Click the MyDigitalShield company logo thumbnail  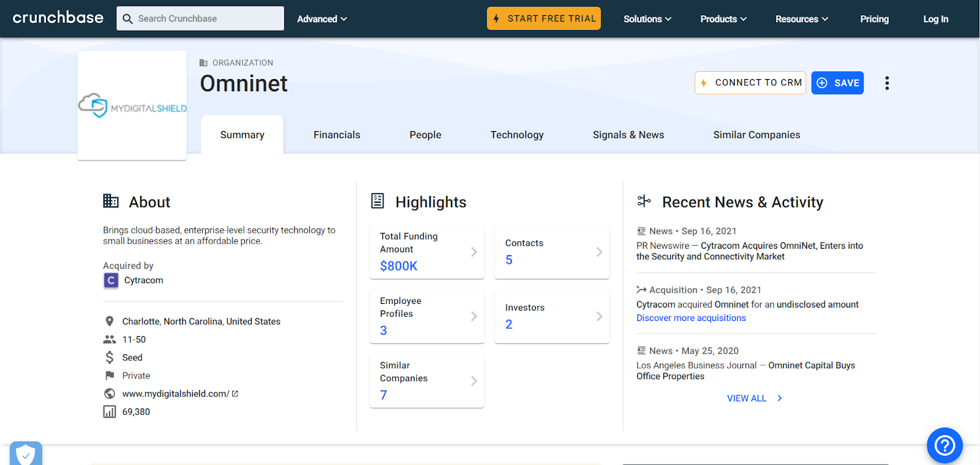pyautogui.click(x=132, y=105)
